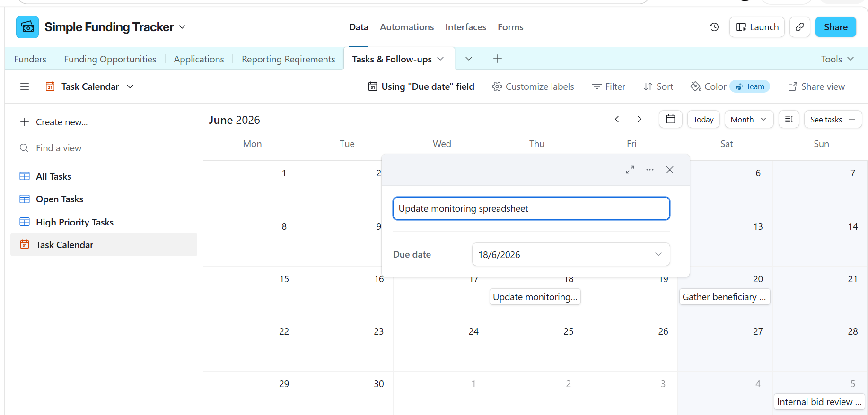Jump to Today in the calendar
The height and width of the screenshot is (415, 868).
(703, 119)
